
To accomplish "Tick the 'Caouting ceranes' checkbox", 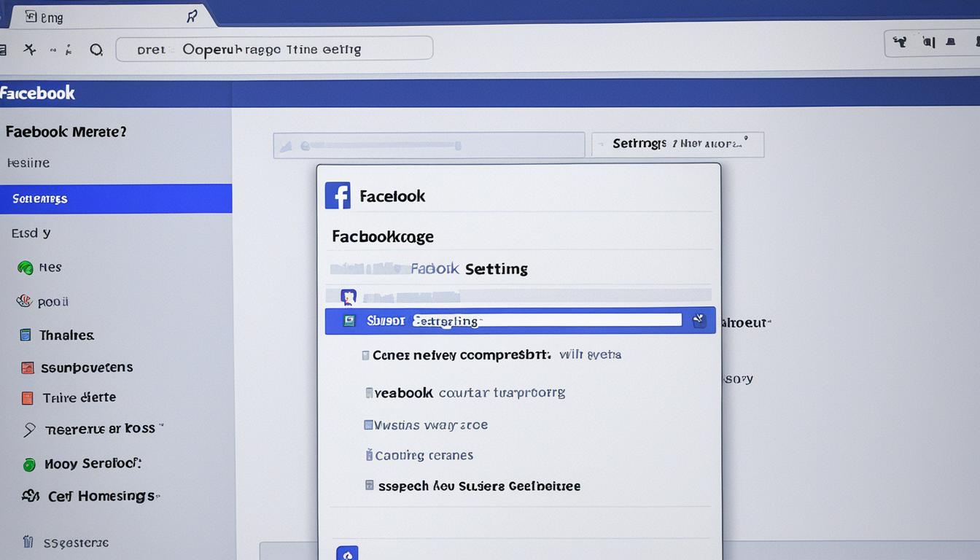I will (x=369, y=455).
